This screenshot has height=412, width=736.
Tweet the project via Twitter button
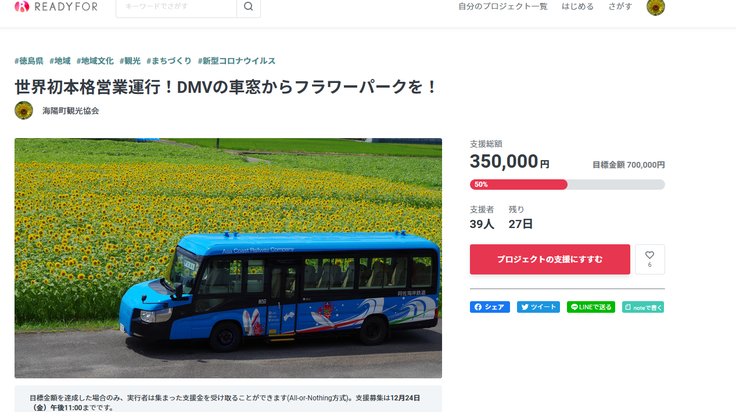pos(538,307)
